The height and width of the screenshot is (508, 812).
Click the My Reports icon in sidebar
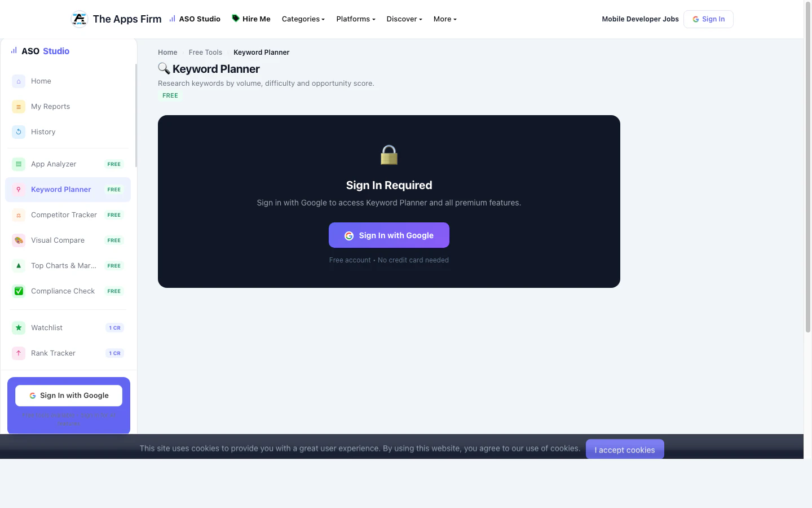(x=19, y=107)
